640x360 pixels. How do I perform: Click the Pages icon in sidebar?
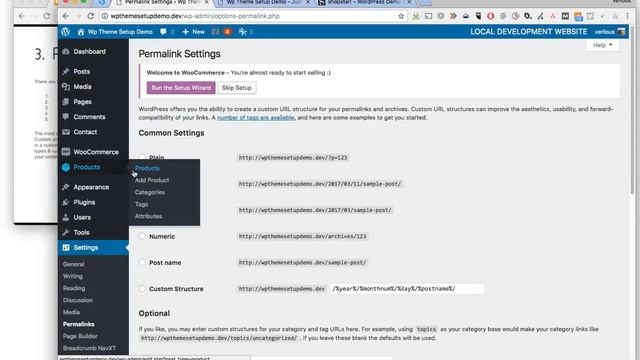pos(66,102)
